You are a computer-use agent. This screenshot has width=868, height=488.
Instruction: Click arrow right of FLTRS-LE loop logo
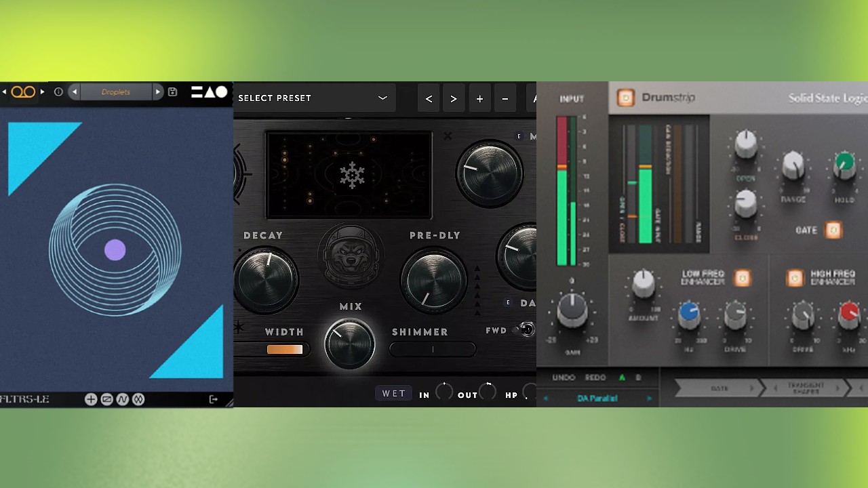42,91
